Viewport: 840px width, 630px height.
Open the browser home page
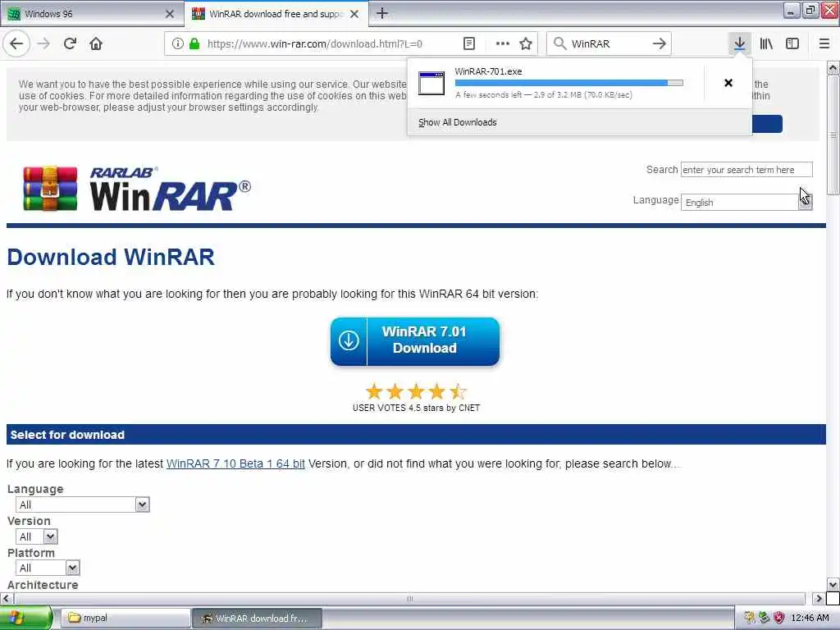(x=96, y=43)
